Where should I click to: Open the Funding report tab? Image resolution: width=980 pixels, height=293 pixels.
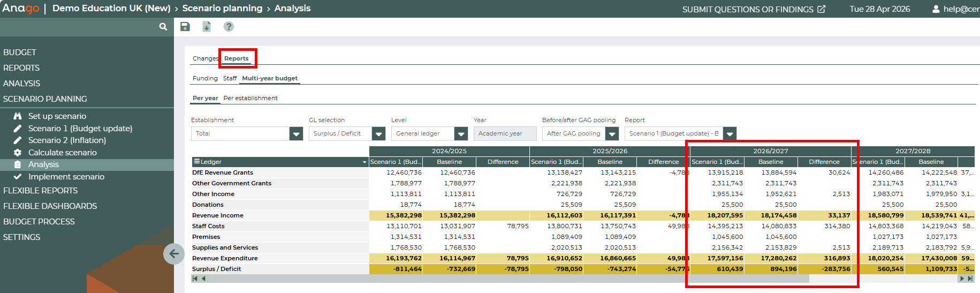coord(205,78)
